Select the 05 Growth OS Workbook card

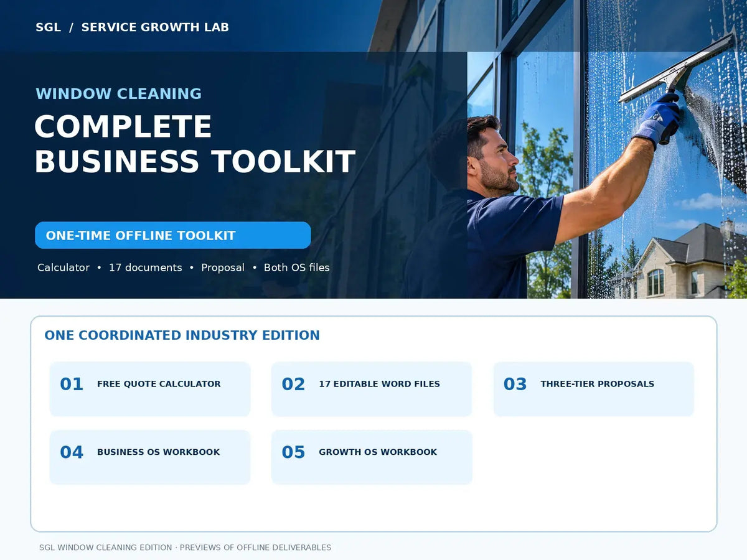(x=372, y=457)
